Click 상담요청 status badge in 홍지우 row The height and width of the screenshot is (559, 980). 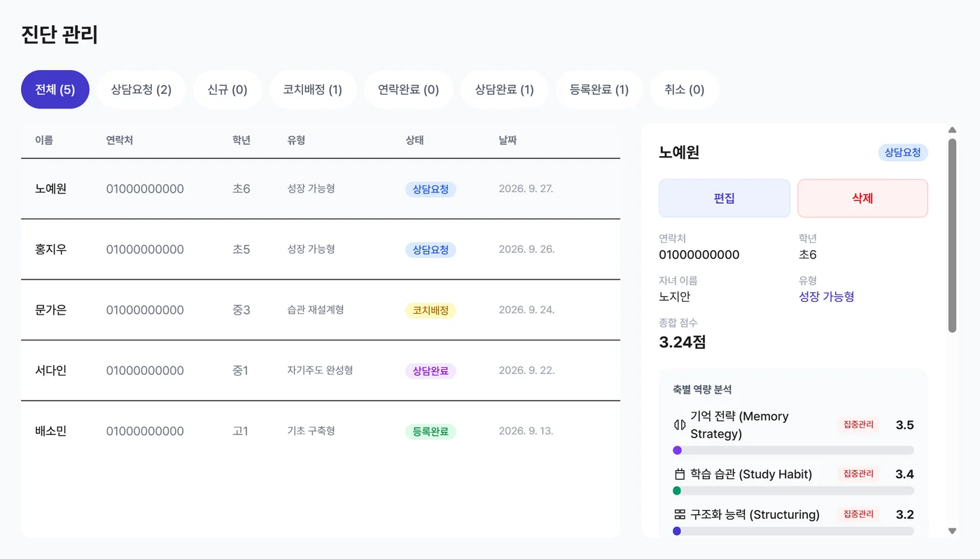(430, 250)
